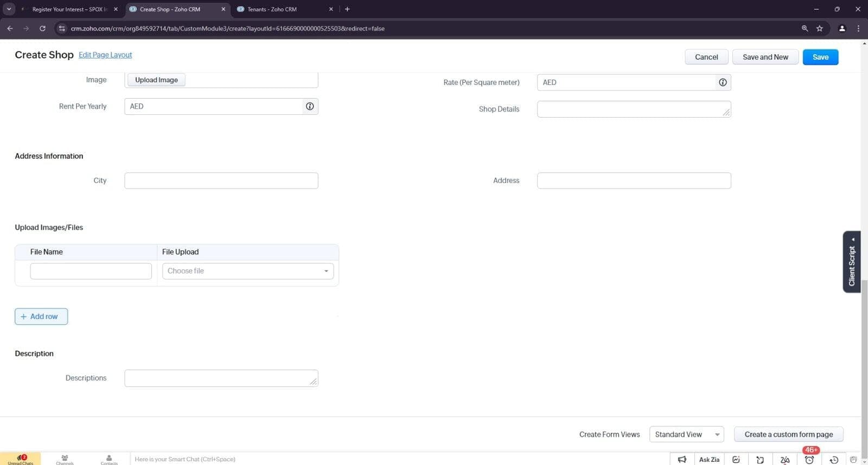
Task: Click the chart icon next to Ask Zia
Action: (736, 459)
